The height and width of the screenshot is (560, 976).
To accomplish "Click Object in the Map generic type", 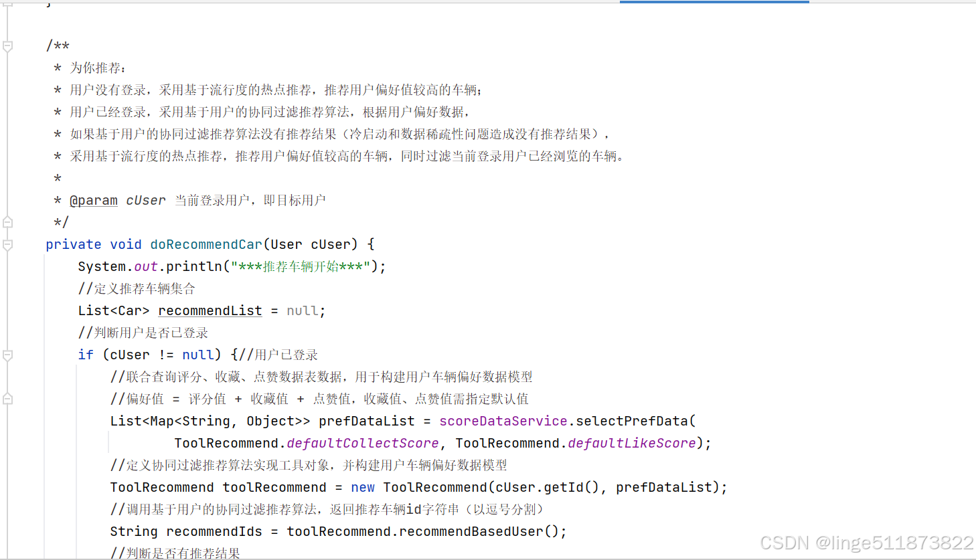I will point(270,421).
